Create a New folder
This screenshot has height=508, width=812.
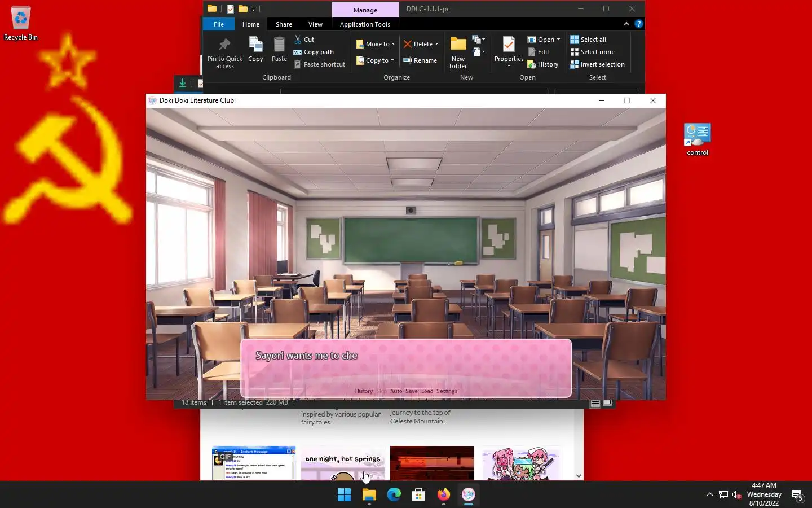(x=458, y=52)
